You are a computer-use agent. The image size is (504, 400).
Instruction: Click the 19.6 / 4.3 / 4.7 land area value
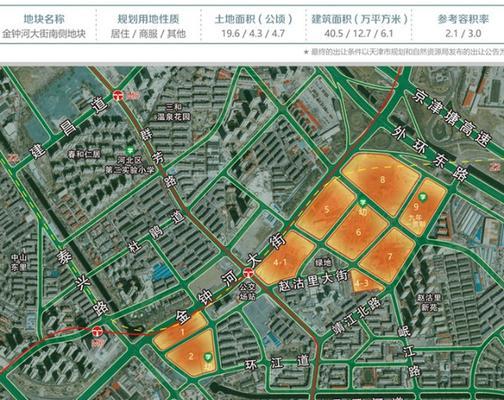click(x=253, y=34)
